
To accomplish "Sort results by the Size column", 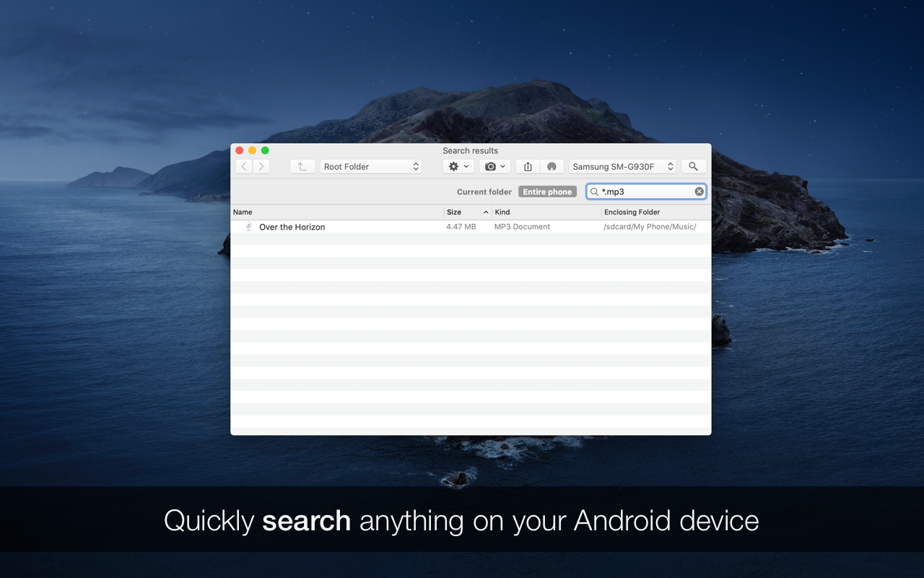I will [468, 212].
